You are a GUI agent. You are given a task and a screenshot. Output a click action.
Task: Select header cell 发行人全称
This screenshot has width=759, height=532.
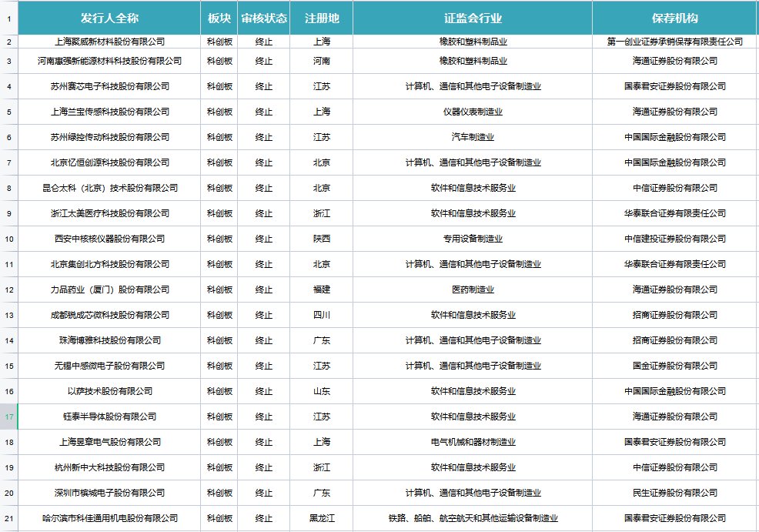coord(109,18)
